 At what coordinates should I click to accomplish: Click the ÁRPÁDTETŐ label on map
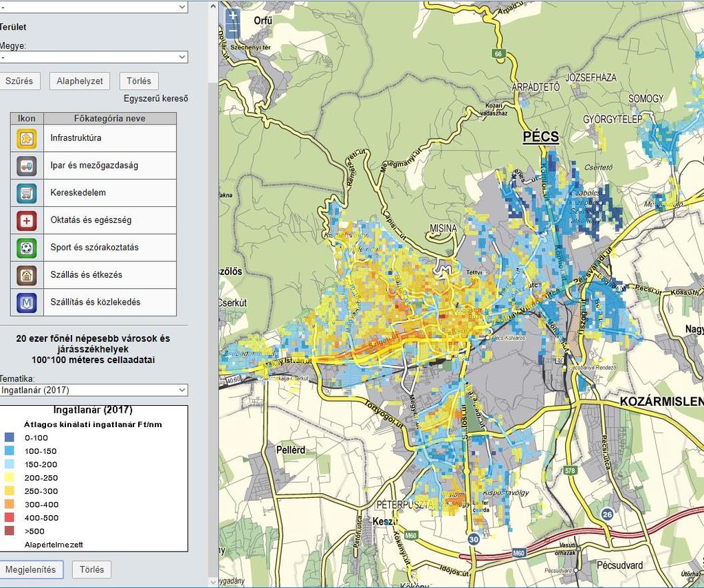pyautogui.click(x=535, y=87)
